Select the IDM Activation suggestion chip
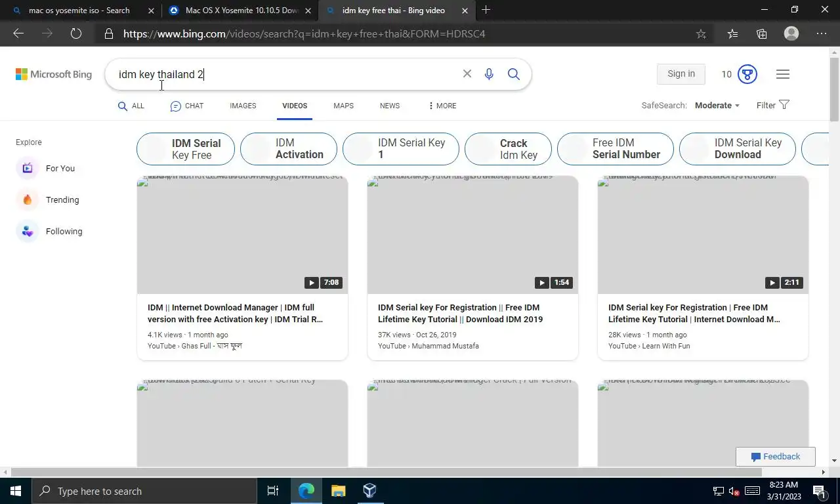Viewport: 840px width, 504px height. pyautogui.click(x=289, y=149)
